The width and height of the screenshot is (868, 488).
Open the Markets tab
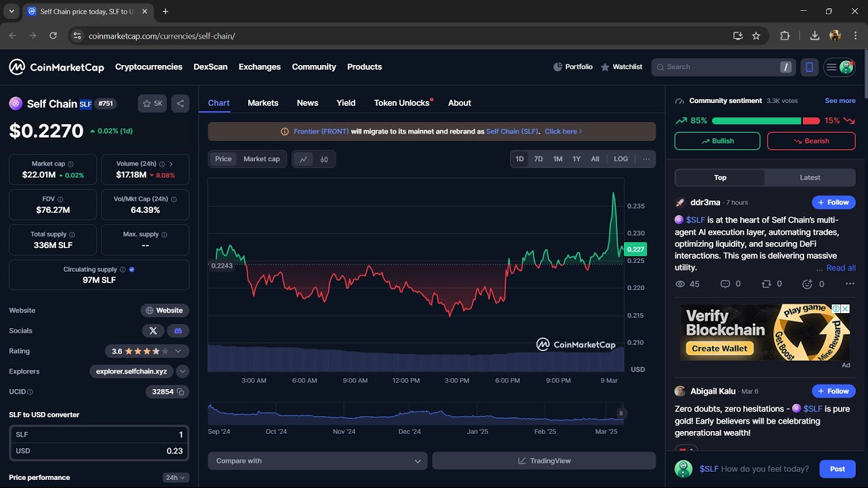coord(263,103)
